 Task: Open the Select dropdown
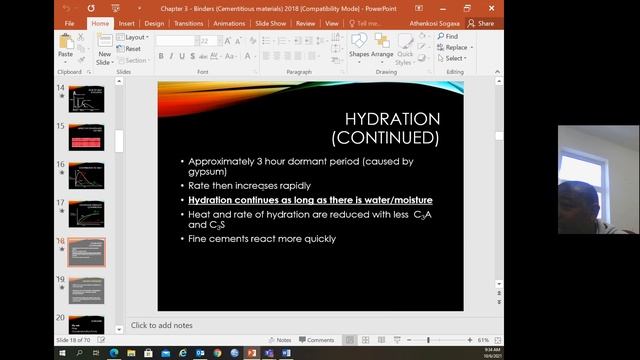point(452,58)
